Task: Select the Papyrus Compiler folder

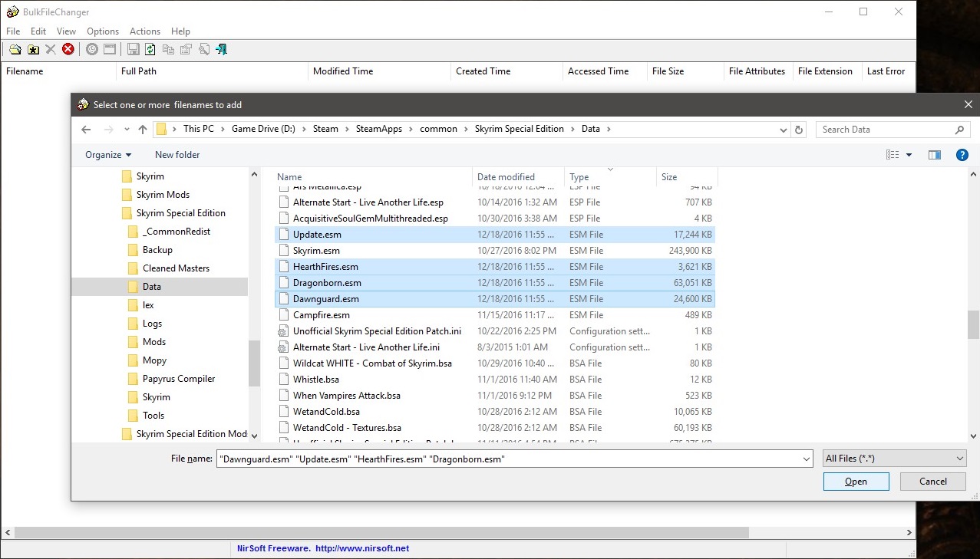Action: [x=178, y=379]
